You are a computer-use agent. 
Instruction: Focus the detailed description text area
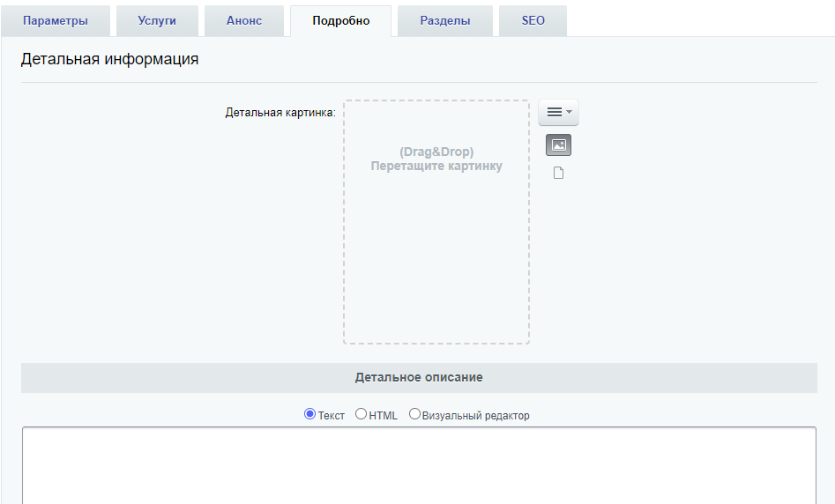point(419,465)
